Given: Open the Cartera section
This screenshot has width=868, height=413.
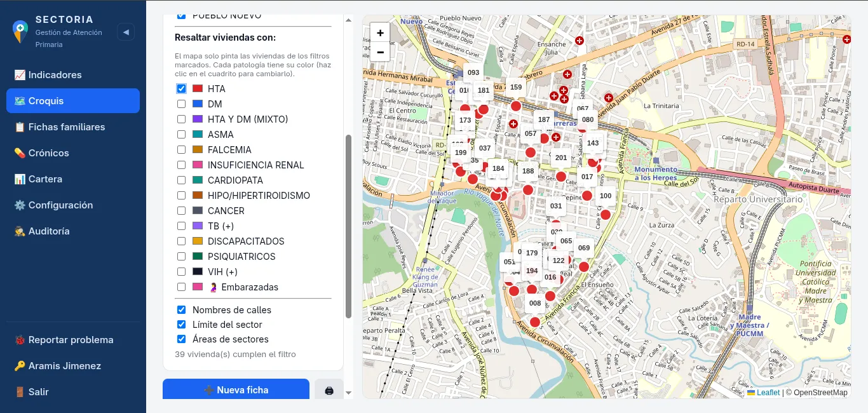Looking at the screenshot, I should point(73,179).
